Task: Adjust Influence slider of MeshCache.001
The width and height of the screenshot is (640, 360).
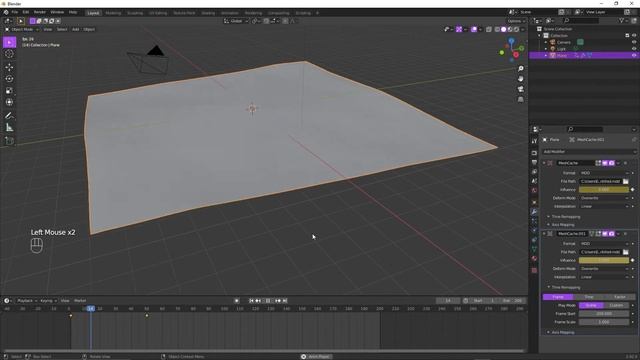Action: point(604,260)
